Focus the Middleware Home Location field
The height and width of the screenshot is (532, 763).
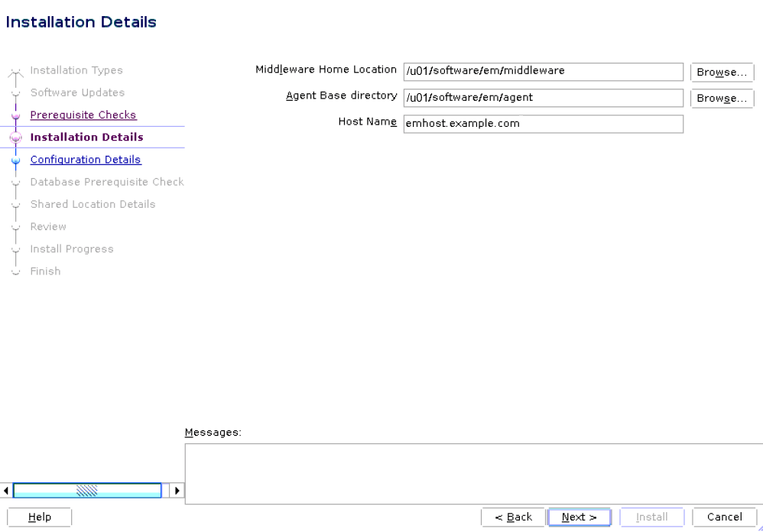(x=543, y=72)
